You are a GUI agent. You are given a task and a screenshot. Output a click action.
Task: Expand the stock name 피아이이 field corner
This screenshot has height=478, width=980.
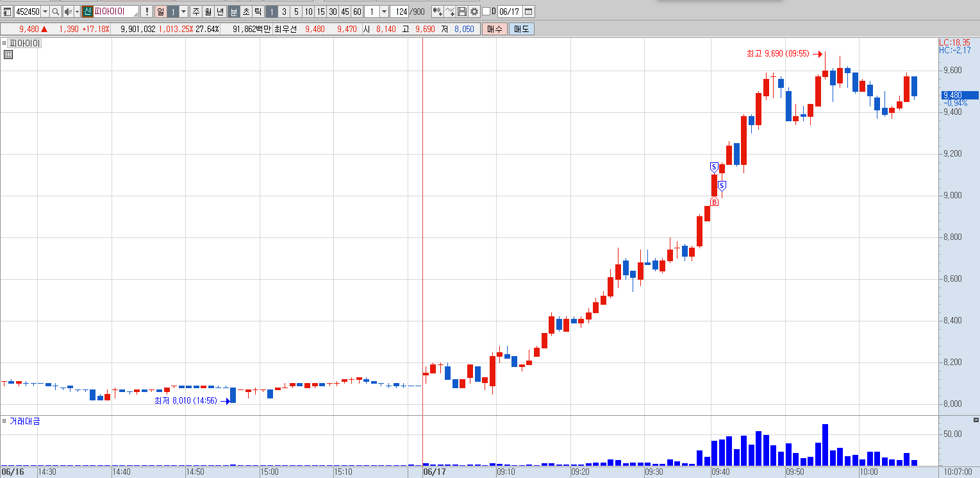[x=137, y=15]
